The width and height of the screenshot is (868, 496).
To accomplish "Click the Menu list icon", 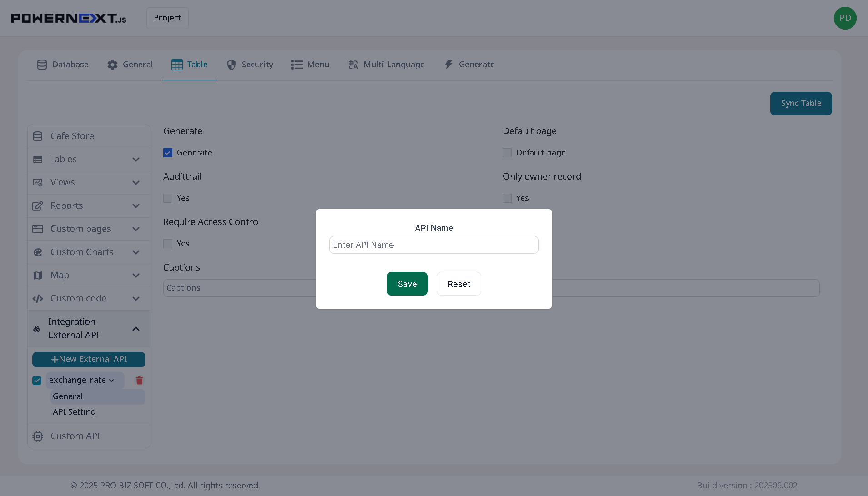I will (297, 65).
